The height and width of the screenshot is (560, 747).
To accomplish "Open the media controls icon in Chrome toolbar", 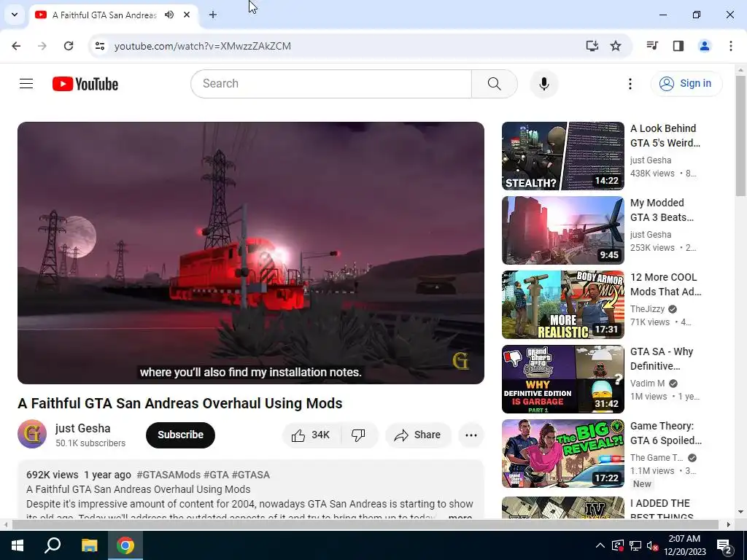I will (x=652, y=46).
